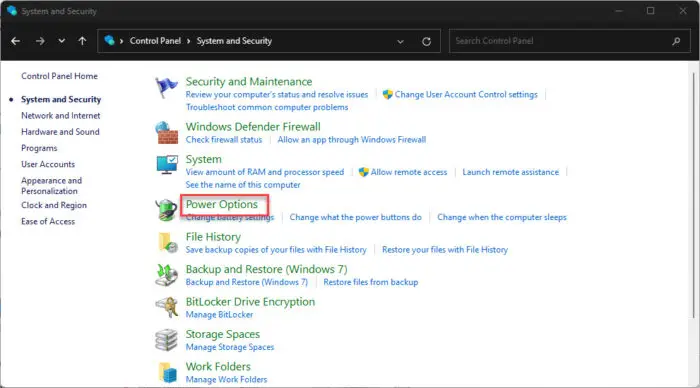This screenshot has height=388, width=700.
Task: Open Backup and Restore (Windows 7) heading
Action: (267, 270)
